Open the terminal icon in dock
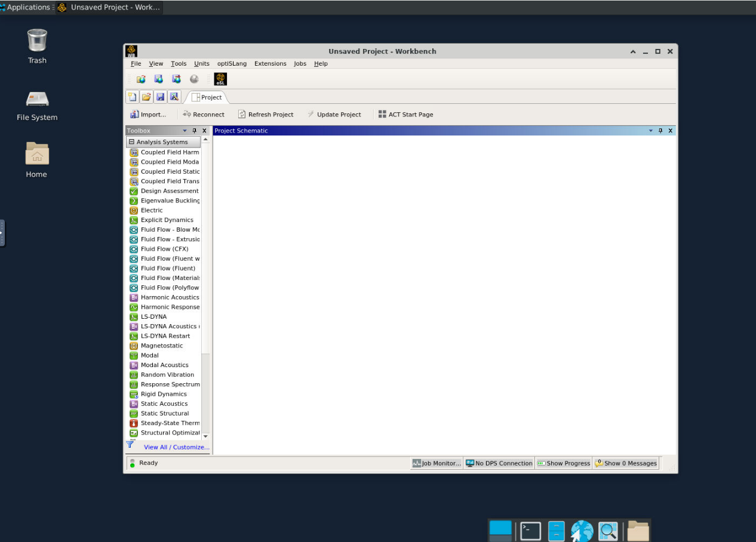 click(530, 531)
